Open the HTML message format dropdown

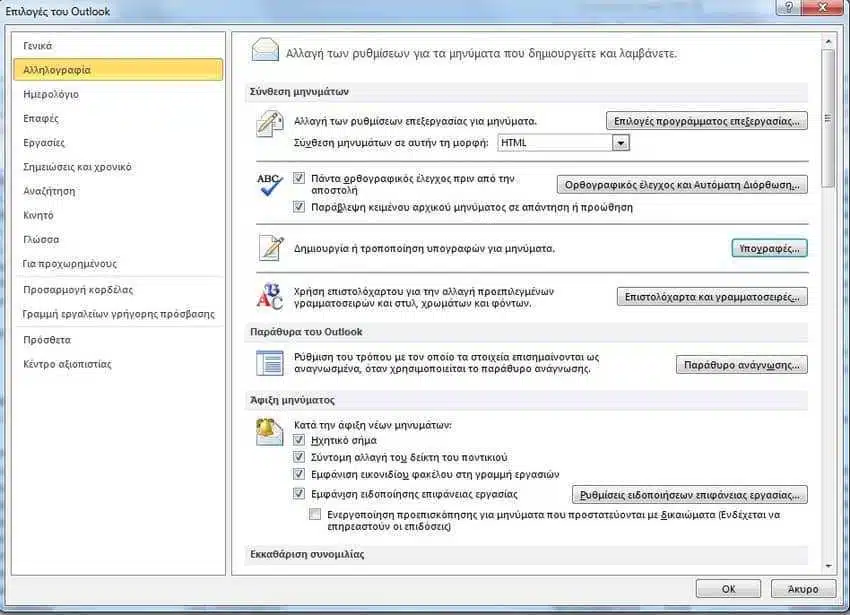coord(621,143)
